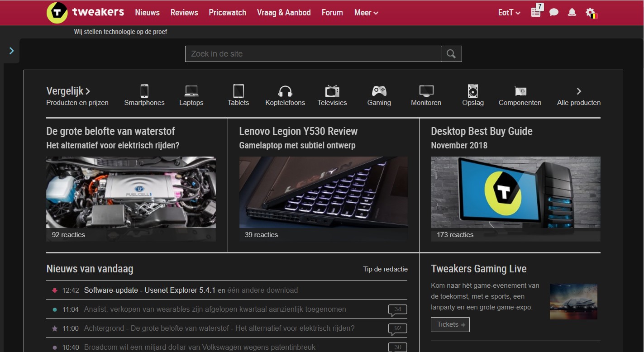Expand the left sidebar arrow
Viewport: 644px width, 352px height.
point(12,51)
